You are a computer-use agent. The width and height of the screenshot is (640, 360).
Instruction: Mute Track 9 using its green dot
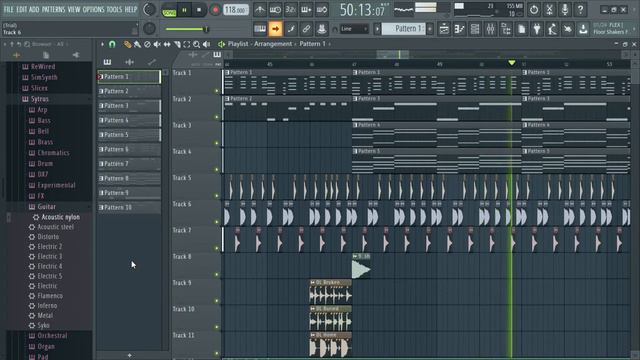click(x=217, y=301)
